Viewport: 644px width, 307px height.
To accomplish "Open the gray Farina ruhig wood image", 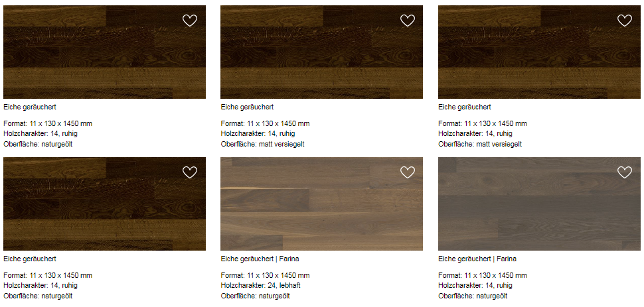I will [539, 204].
